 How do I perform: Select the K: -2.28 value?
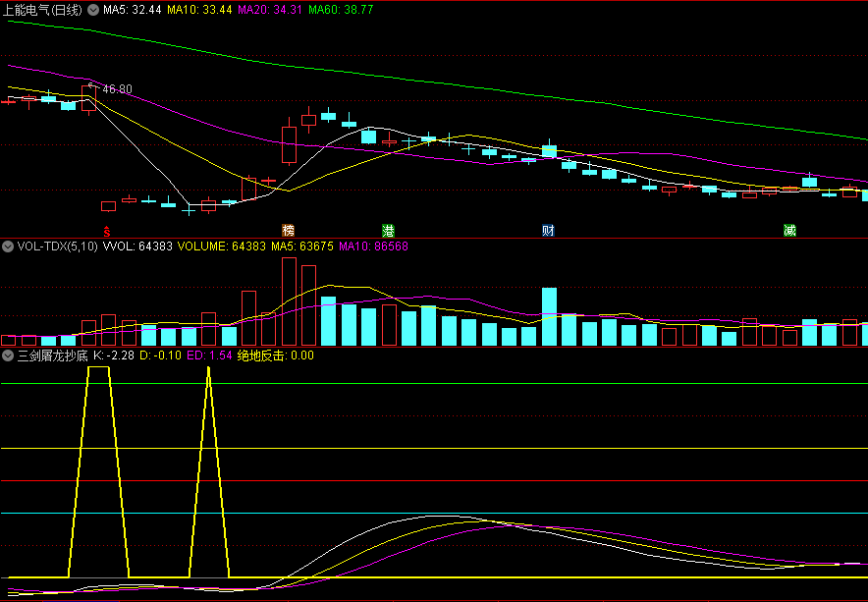pos(114,356)
